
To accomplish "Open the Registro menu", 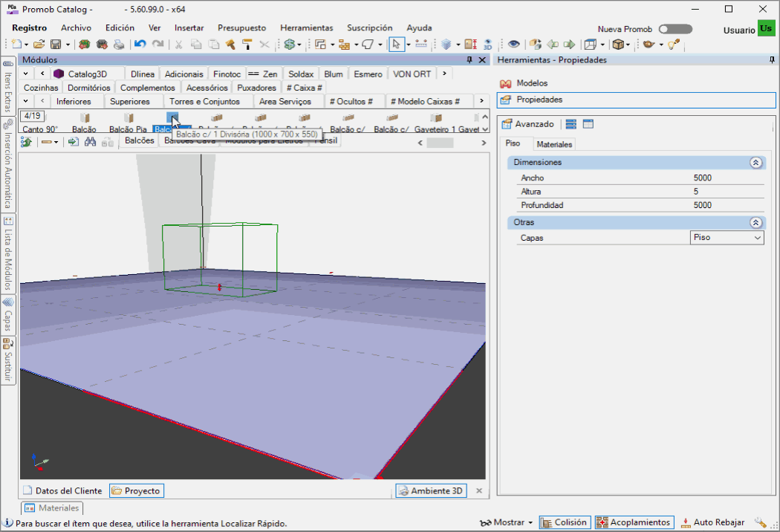I will click(x=30, y=28).
